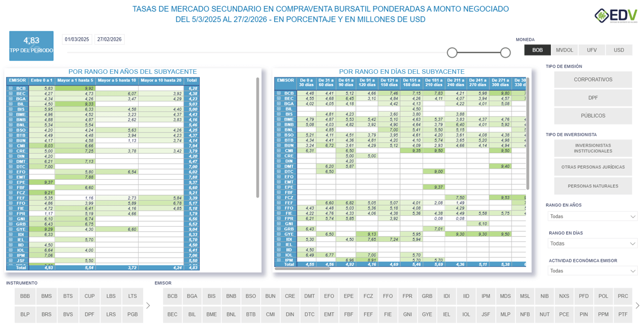Click the right arrow to show more emisores

click(x=637, y=305)
